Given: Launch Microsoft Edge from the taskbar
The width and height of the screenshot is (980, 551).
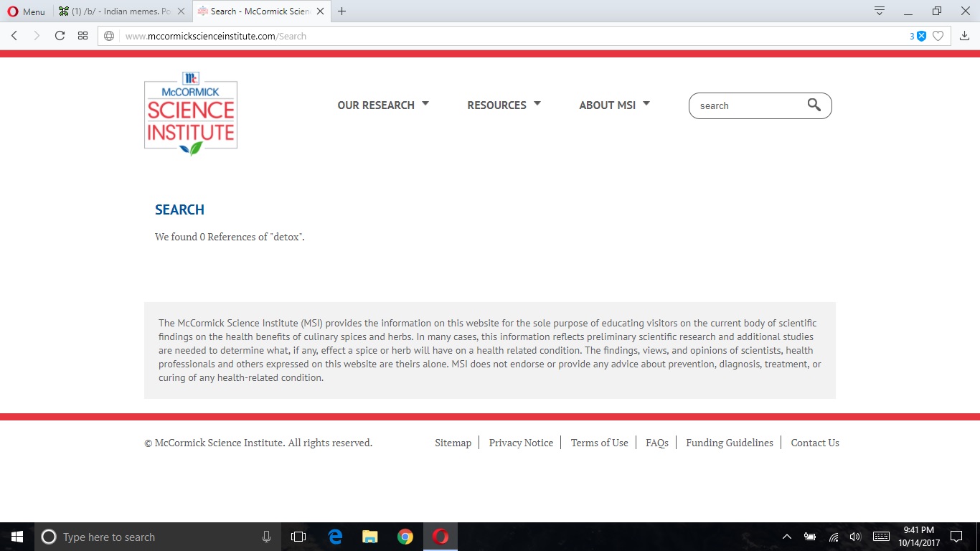Looking at the screenshot, I should pyautogui.click(x=335, y=537).
